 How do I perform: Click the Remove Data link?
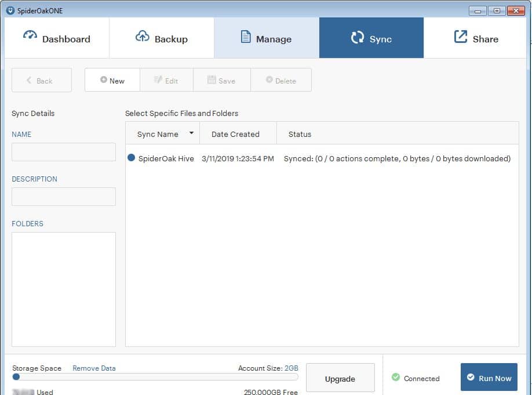coord(94,368)
